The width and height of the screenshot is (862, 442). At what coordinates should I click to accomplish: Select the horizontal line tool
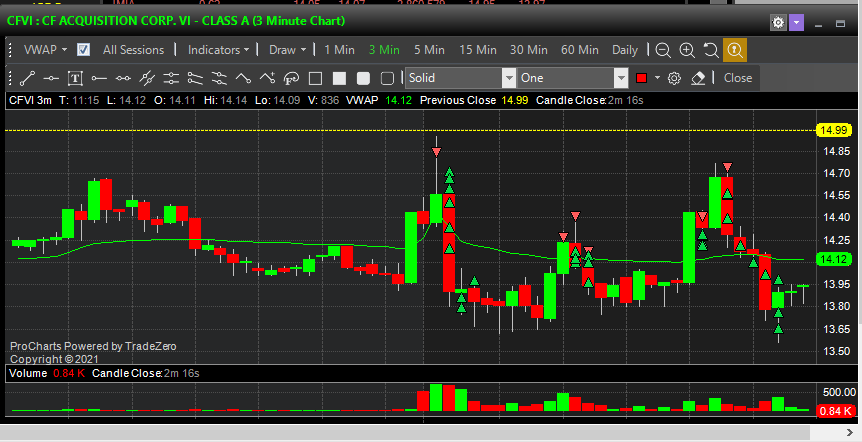tap(51, 78)
